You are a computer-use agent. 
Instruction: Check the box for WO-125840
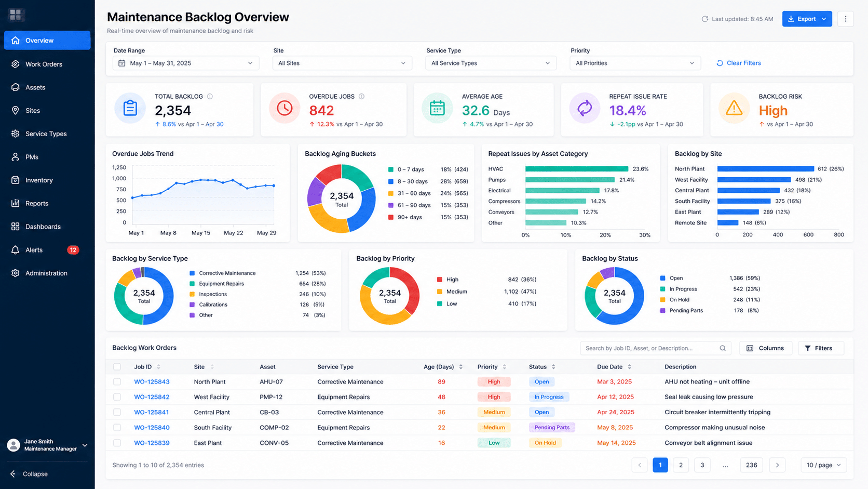point(117,428)
